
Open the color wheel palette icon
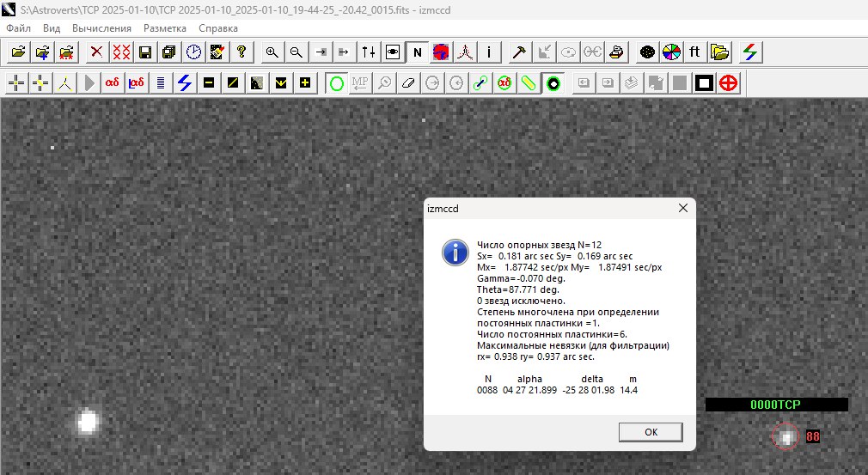(x=671, y=52)
